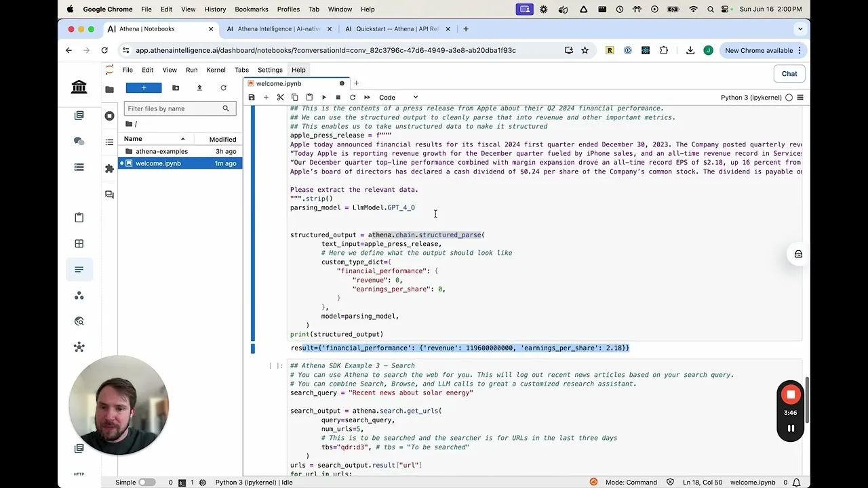Viewport: 868px width, 488px height.
Task: Open the JupyterLab Settings menu
Action: pos(270,70)
